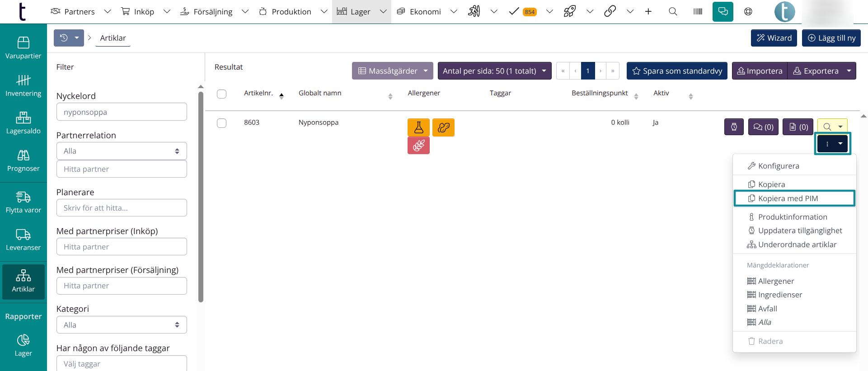The width and height of the screenshot is (868, 371).
Task: Click the Lägg till ny button
Action: coord(831,38)
